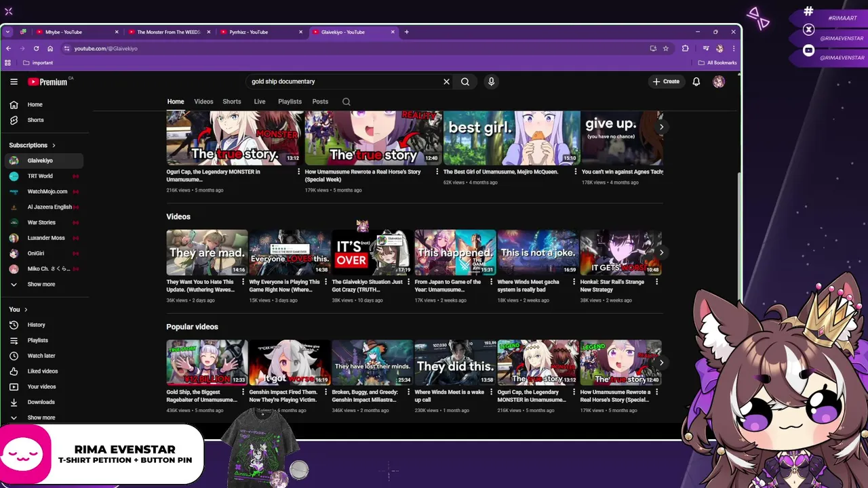Open video options for Oguri Cap MONSTER video
Screen dimensions: 868x488
coord(298,172)
